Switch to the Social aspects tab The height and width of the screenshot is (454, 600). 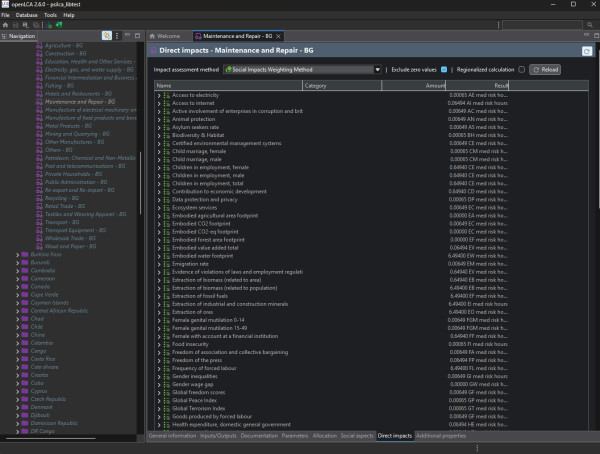(356, 436)
